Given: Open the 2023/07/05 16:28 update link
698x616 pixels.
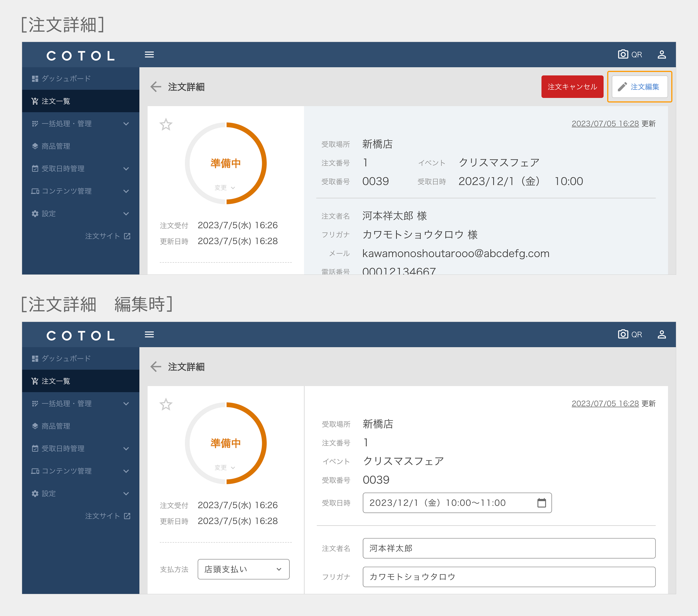Looking at the screenshot, I should [605, 124].
